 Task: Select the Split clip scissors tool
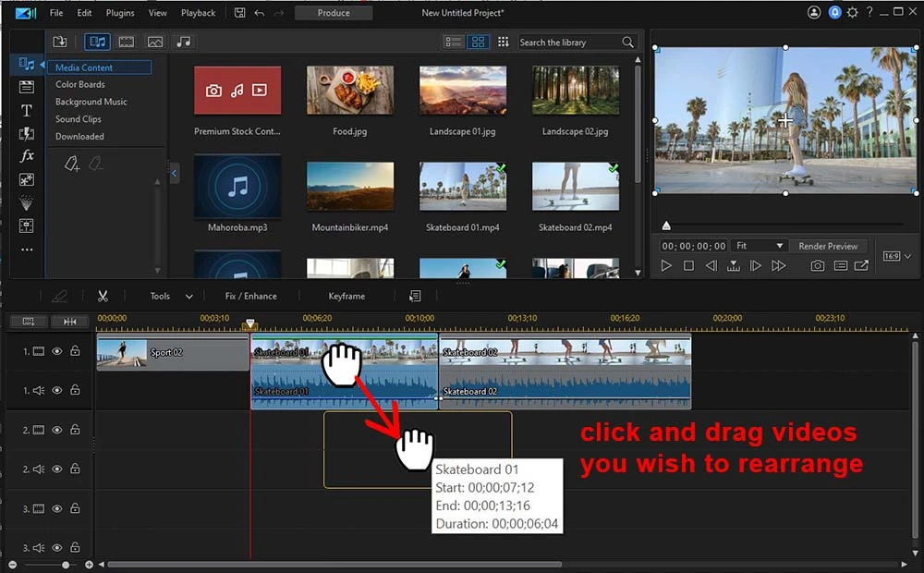[x=103, y=296]
